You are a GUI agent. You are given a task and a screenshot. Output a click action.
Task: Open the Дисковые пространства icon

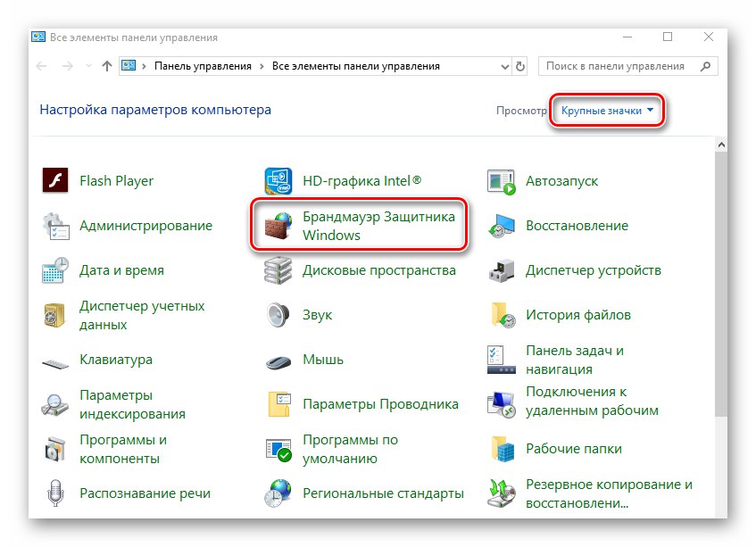tap(278, 270)
